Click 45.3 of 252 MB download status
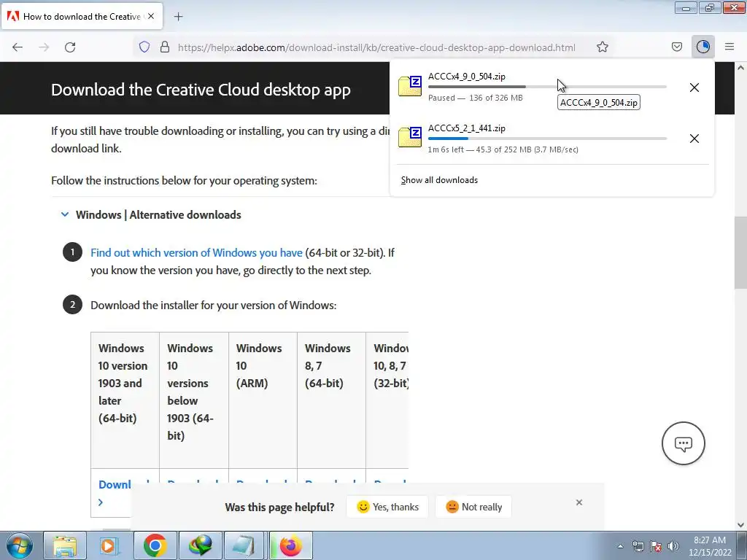The height and width of the screenshot is (560, 747). (503, 149)
